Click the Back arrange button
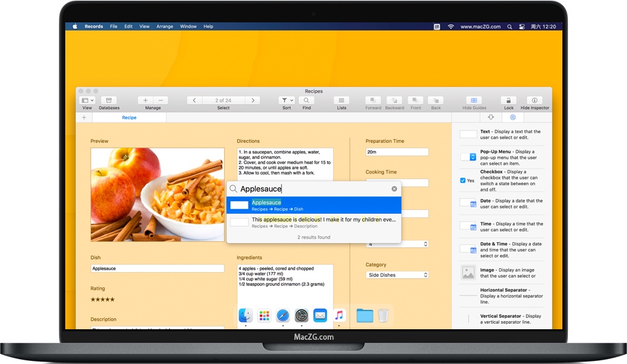This screenshot has height=364, width=627. [x=436, y=100]
